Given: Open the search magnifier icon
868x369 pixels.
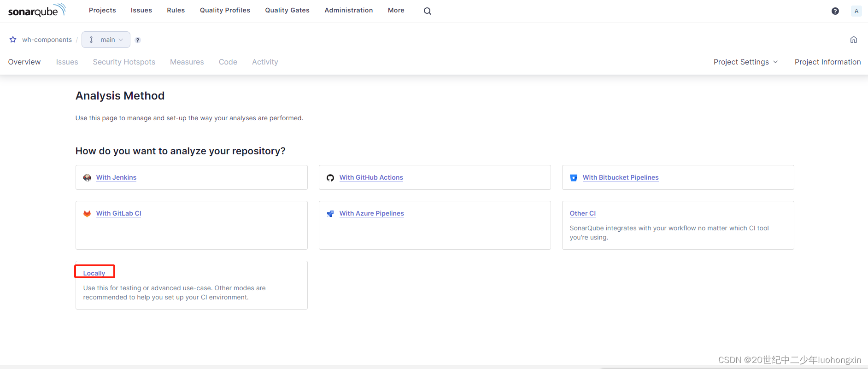Looking at the screenshot, I should tap(428, 11).
